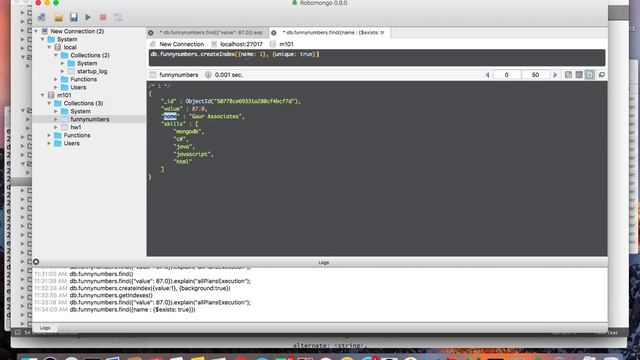Expand the startup_log collection
Image resolution: width=640 pixels, height=360 pixels.
coord(63,71)
